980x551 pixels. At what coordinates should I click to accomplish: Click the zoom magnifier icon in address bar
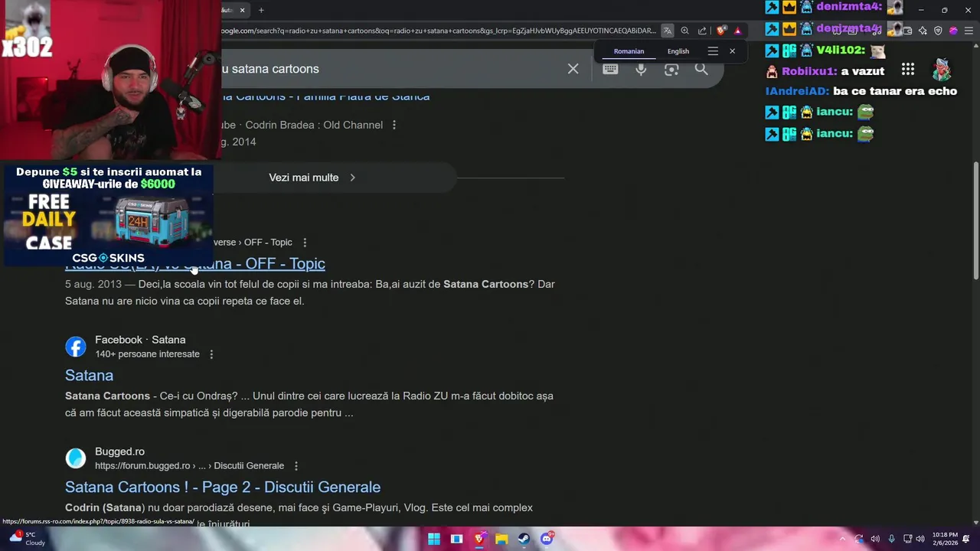[684, 31]
